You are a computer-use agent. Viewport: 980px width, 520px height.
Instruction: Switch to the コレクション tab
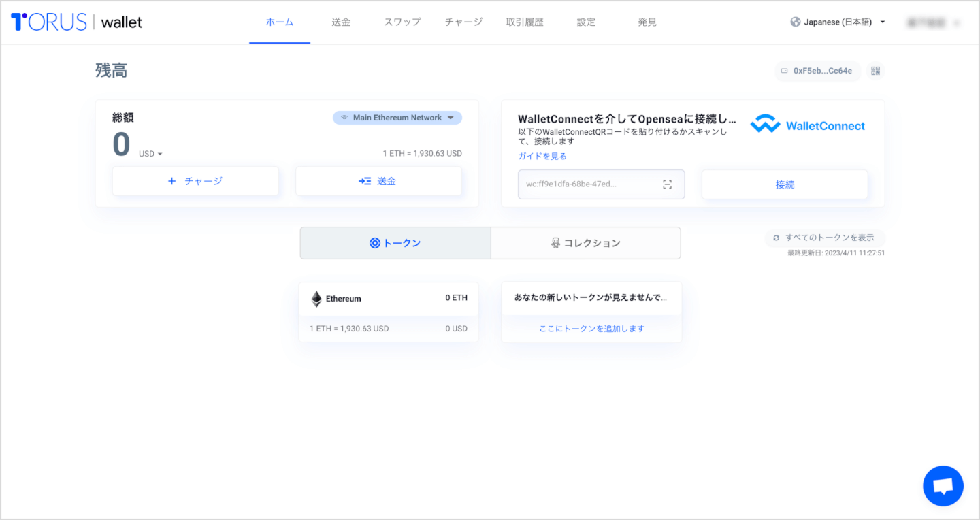[x=585, y=242]
